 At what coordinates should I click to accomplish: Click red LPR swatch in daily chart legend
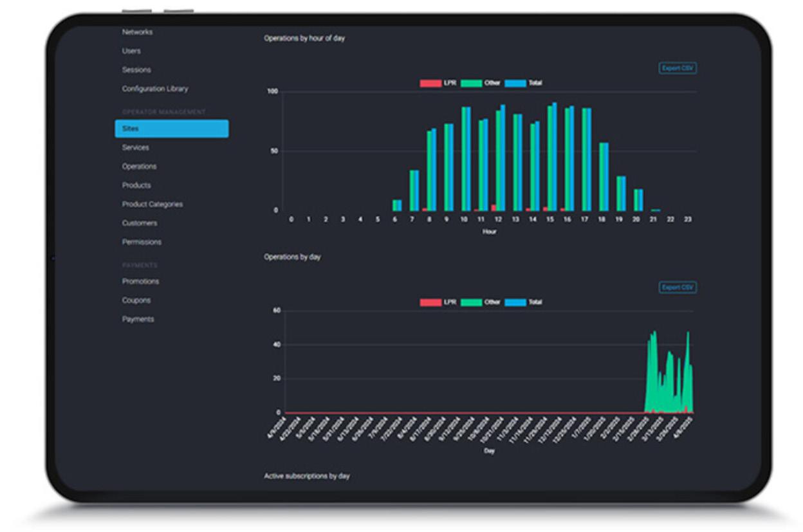[x=430, y=302]
